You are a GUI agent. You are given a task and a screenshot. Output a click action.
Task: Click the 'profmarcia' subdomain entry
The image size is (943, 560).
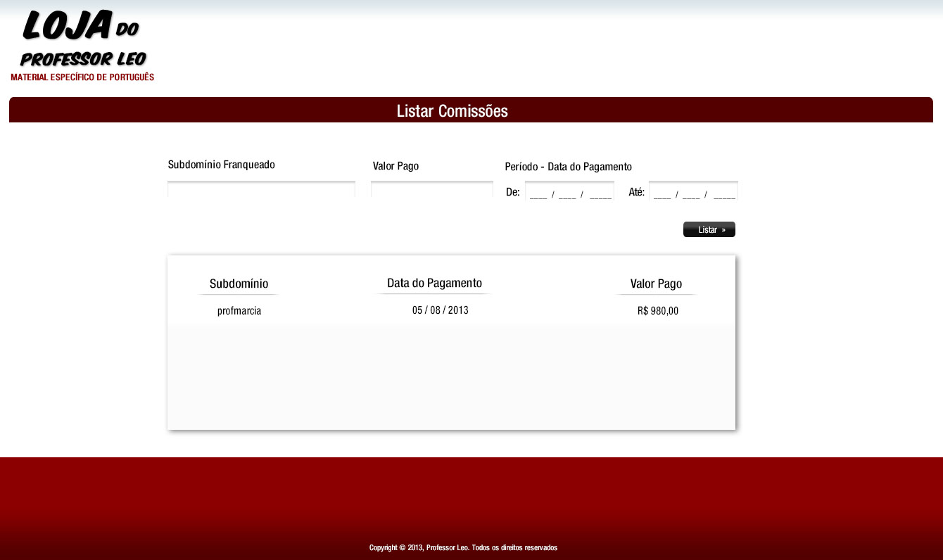pyautogui.click(x=239, y=311)
